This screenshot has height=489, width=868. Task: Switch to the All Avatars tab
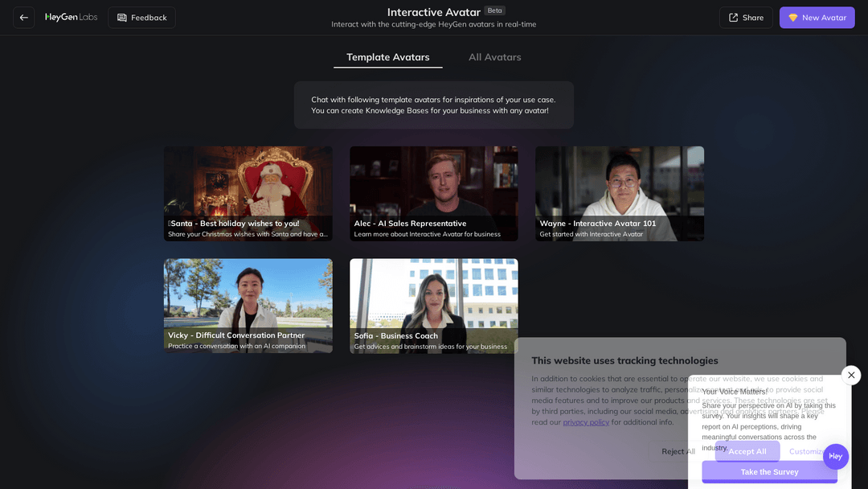[495, 57]
